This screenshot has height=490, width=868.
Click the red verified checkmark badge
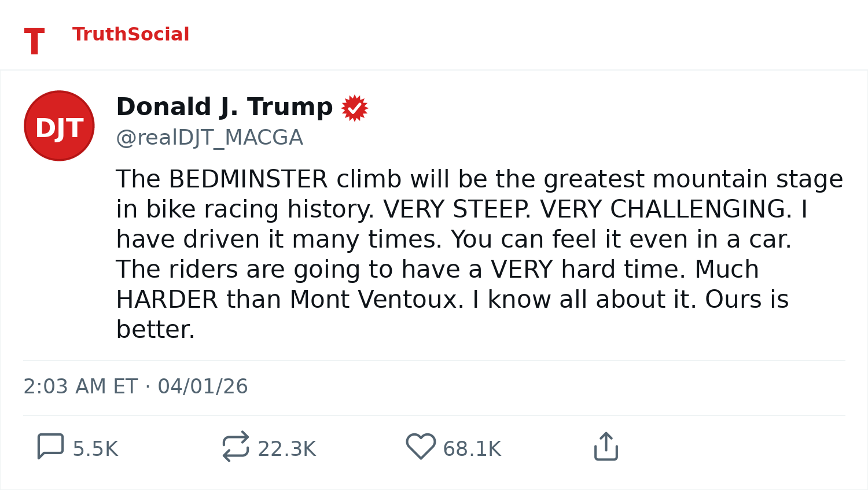tap(354, 108)
